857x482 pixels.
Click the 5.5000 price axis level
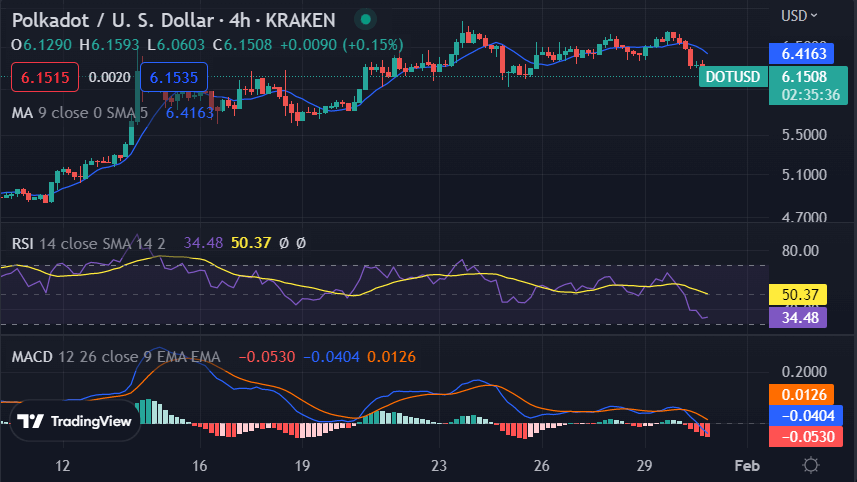pyautogui.click(x=804, y=135)
